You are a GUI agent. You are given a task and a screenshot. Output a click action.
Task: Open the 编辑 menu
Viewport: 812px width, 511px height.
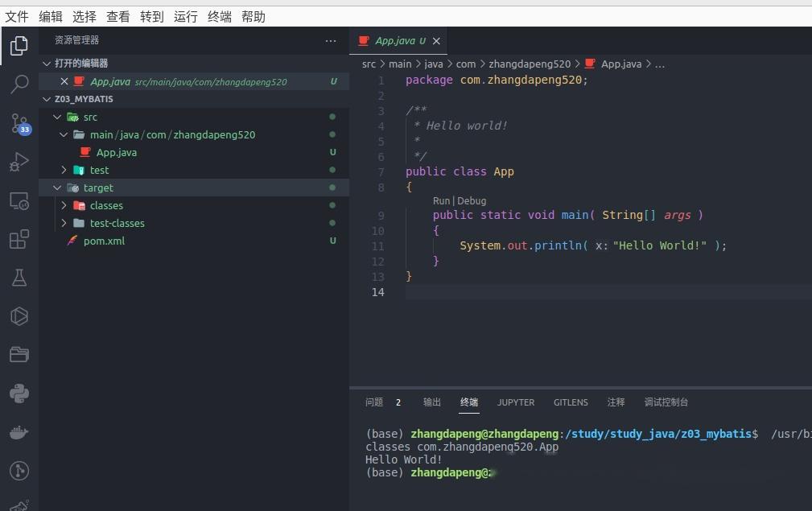51,17
